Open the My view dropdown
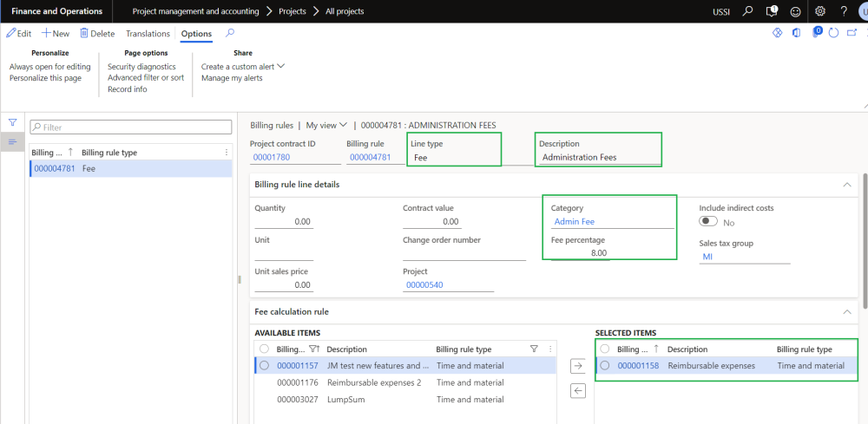 point(326,125)
